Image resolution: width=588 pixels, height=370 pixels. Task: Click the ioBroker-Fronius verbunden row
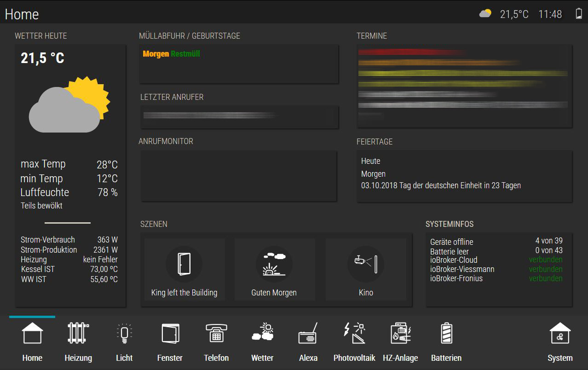(496, 278)
